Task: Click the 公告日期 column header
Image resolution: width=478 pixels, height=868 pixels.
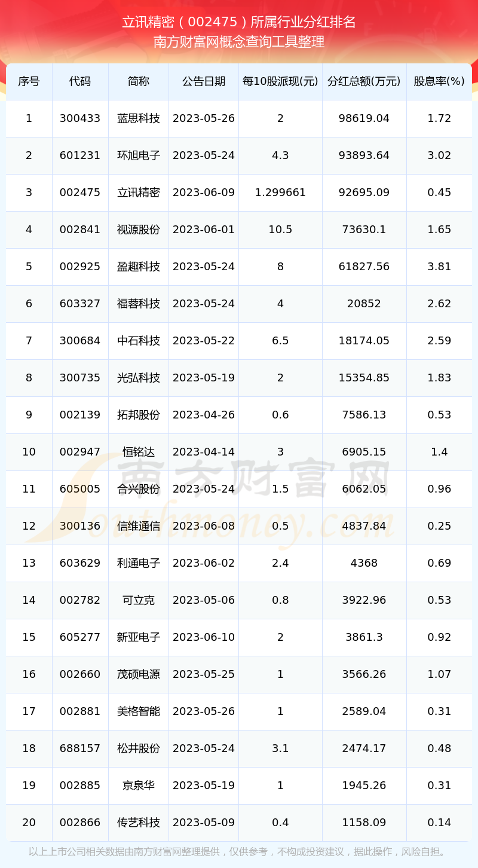Action: pyautogui.click(x=204, y=81)
